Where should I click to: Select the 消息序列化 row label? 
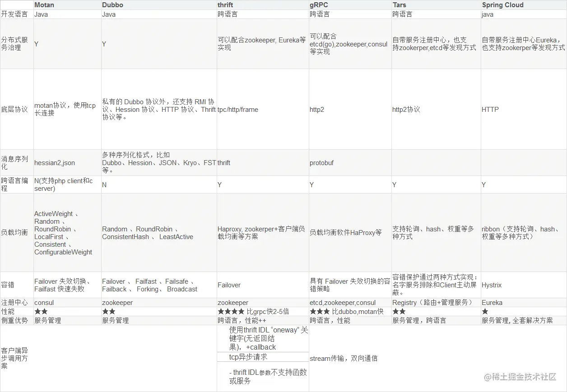tap(14, 162)
